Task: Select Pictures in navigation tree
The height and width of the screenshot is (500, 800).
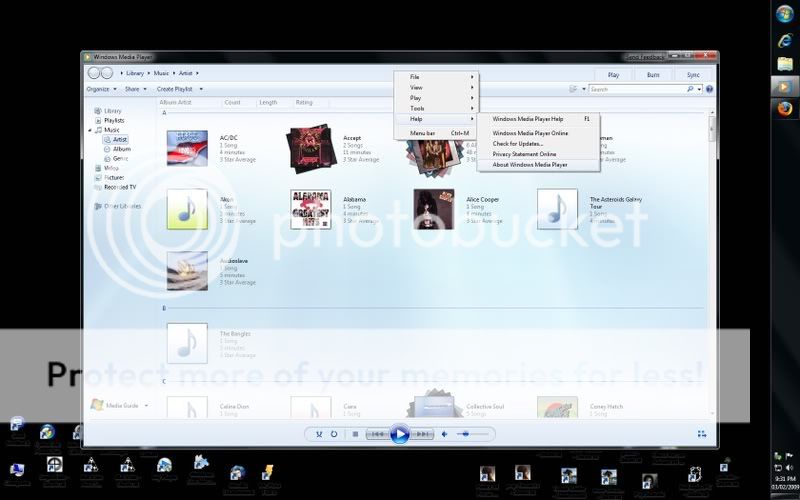Action: (109, 178)
